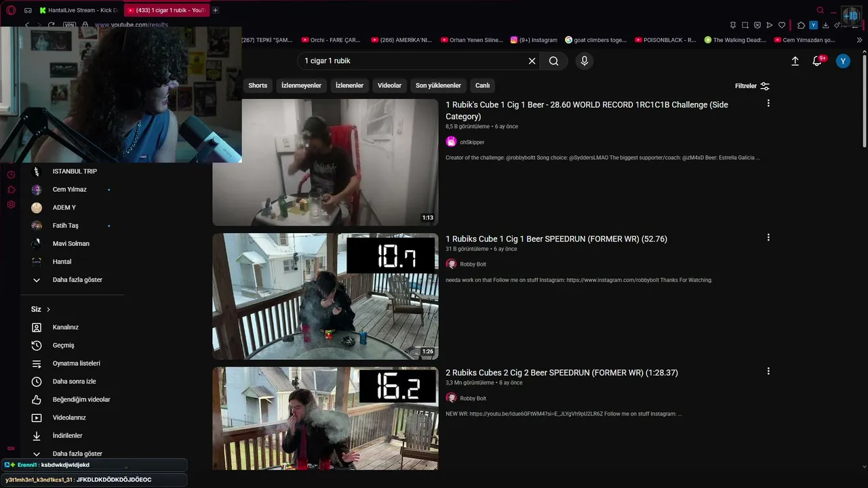Clear the YouTube search query

(x=532, y=61)
